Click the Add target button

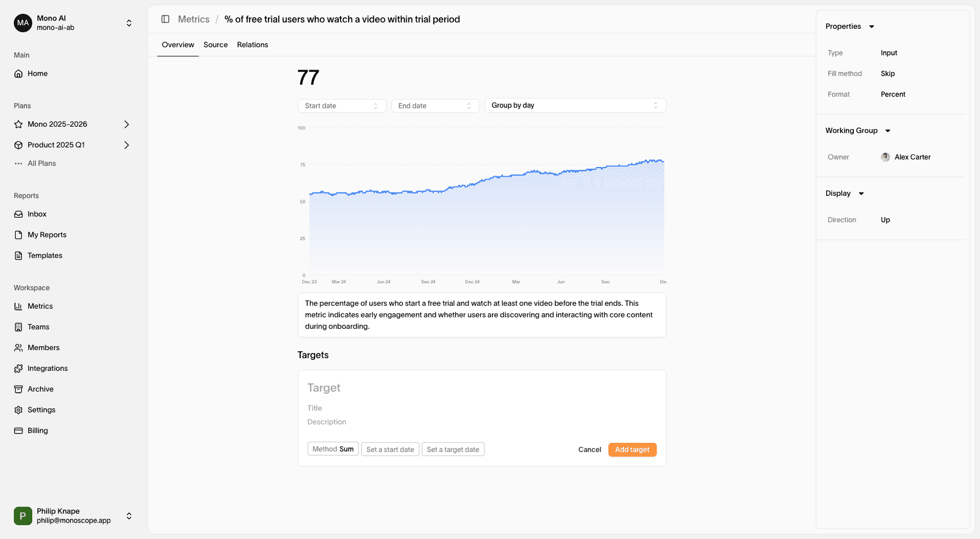click(x=632, y=450)
